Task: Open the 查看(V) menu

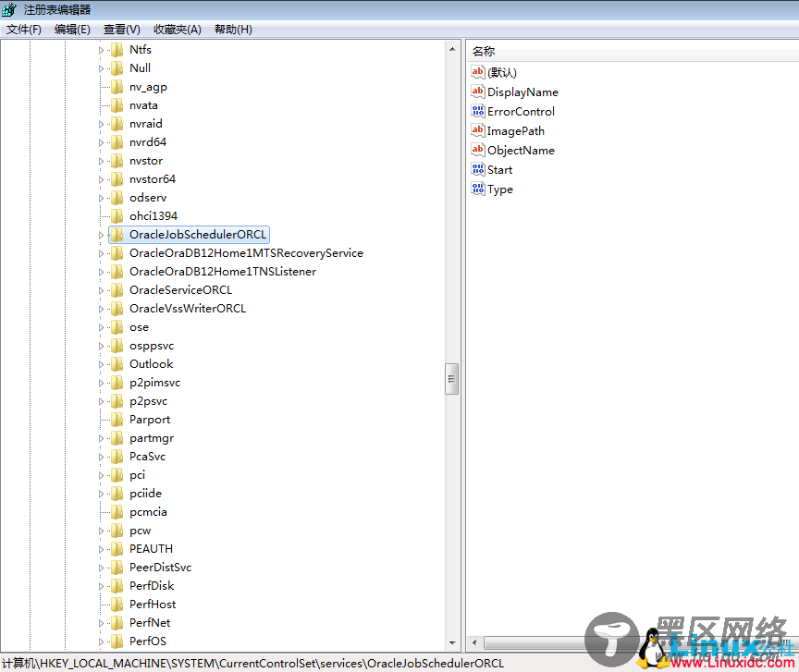Action: coord(122,30)
